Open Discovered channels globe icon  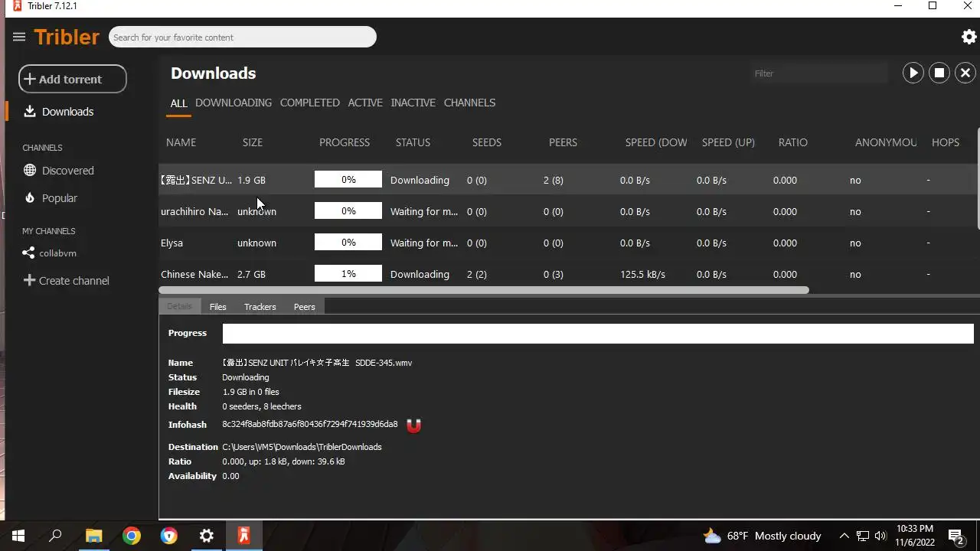tap(30, 170)
